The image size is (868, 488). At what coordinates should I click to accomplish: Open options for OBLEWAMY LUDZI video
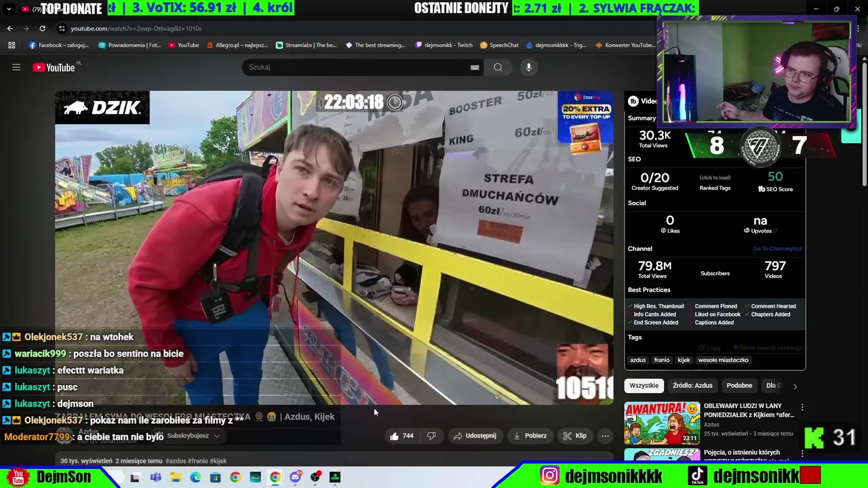[x=802, y=407]
